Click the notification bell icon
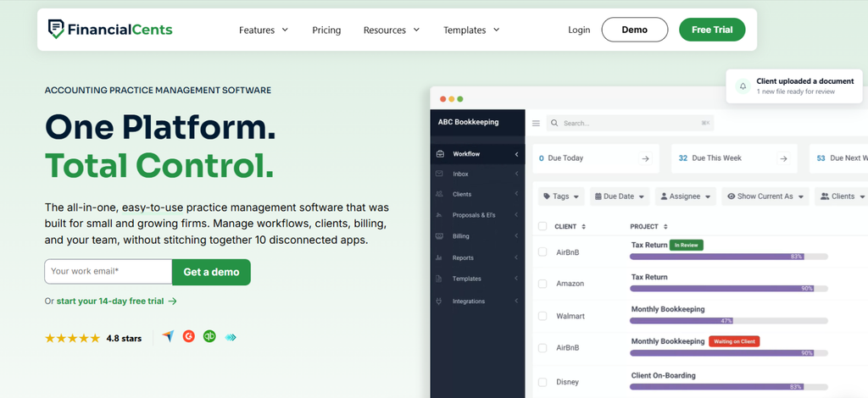868x398 pixels. [743, 86]
